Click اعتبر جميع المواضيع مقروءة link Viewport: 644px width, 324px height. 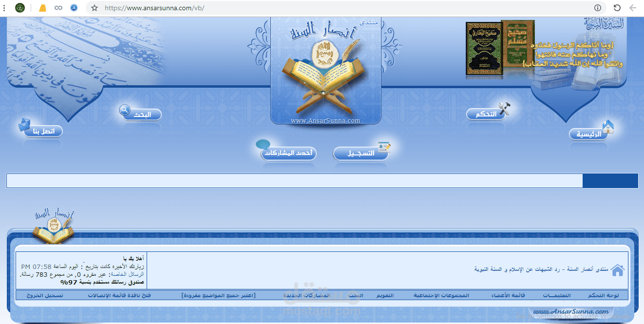tap(218, 296)
